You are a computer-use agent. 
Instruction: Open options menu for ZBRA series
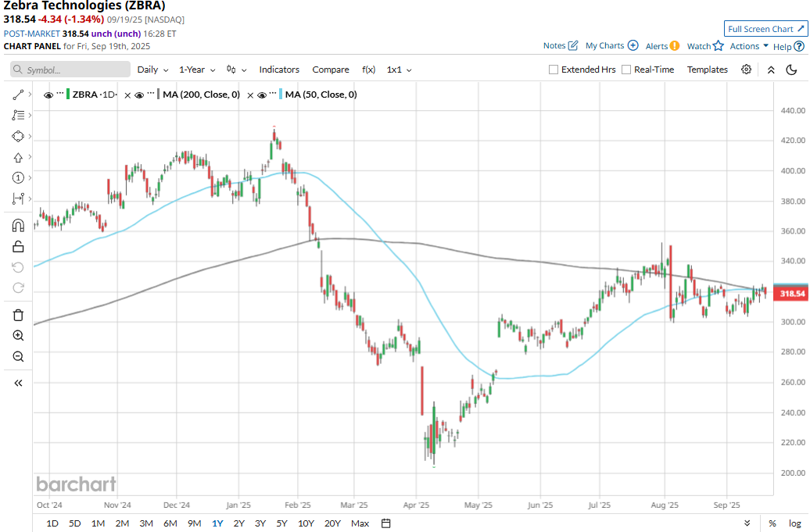pyautogui.click(x=60, y=95)
